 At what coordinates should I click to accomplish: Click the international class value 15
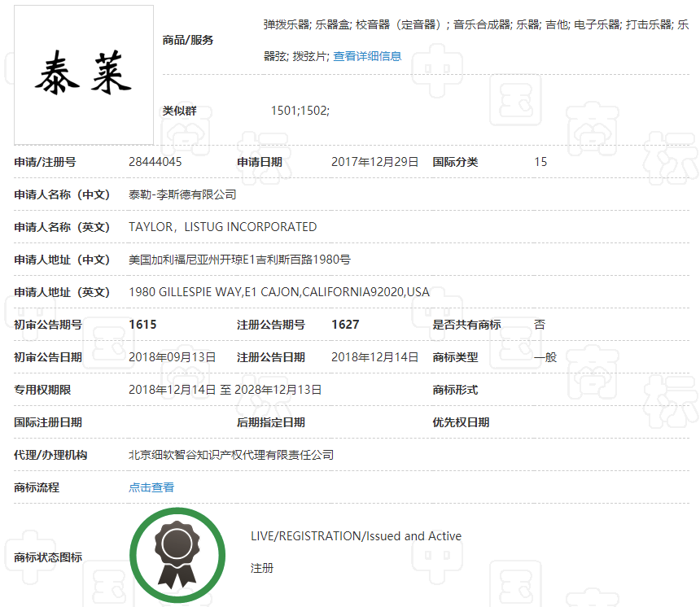[540, 162]
